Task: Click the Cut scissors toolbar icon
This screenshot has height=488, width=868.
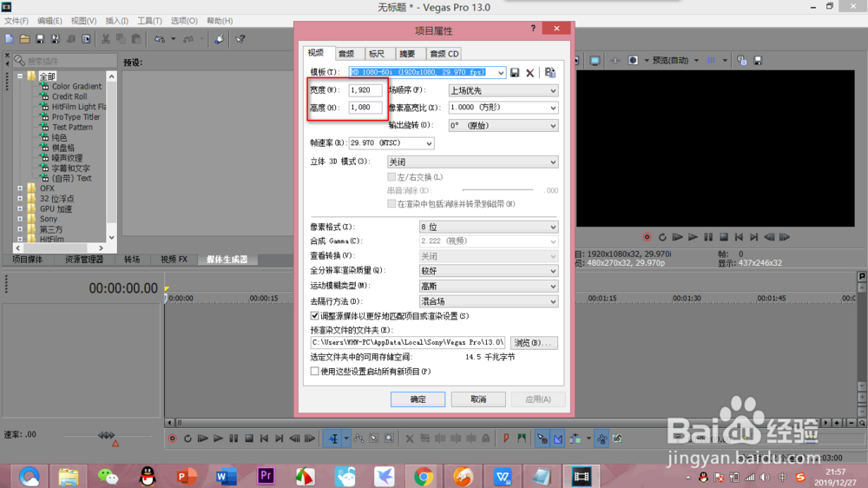Action: click(x=105, y=39)
